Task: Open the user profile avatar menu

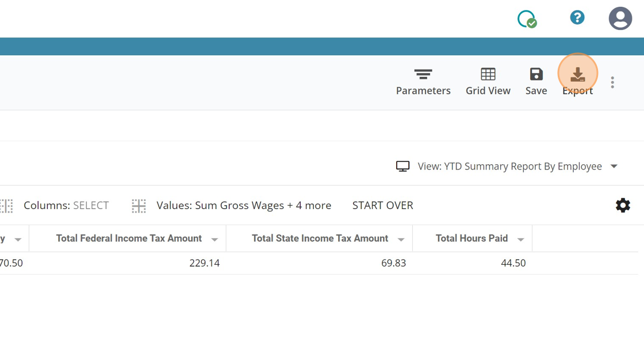Action: [x=620, y=18]
